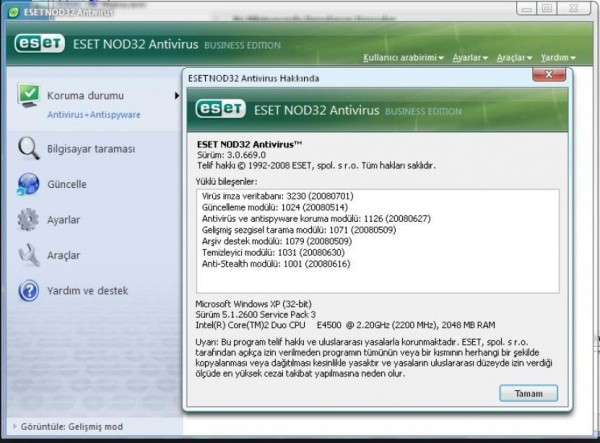The width and height of the screenshot is (600, 443).
Task: Click the Intel(R) Core(TM)2 Duo CPU line
Action: (345, 325)
